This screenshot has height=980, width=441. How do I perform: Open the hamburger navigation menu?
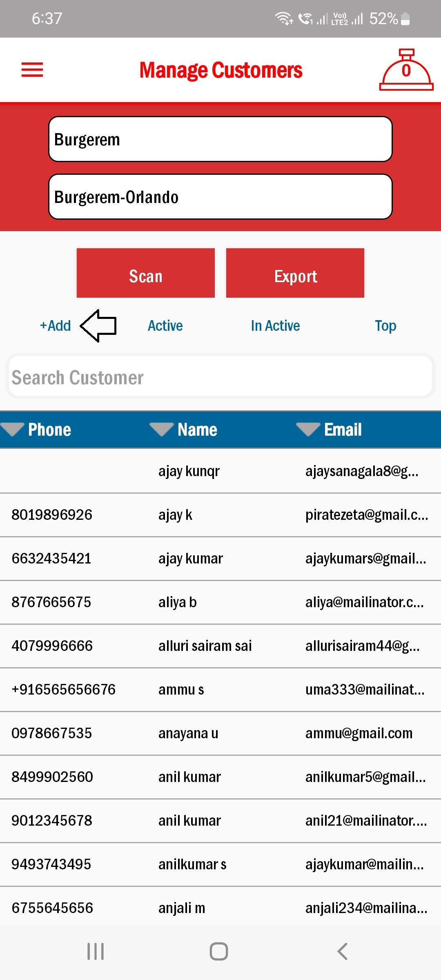[32, 69]
